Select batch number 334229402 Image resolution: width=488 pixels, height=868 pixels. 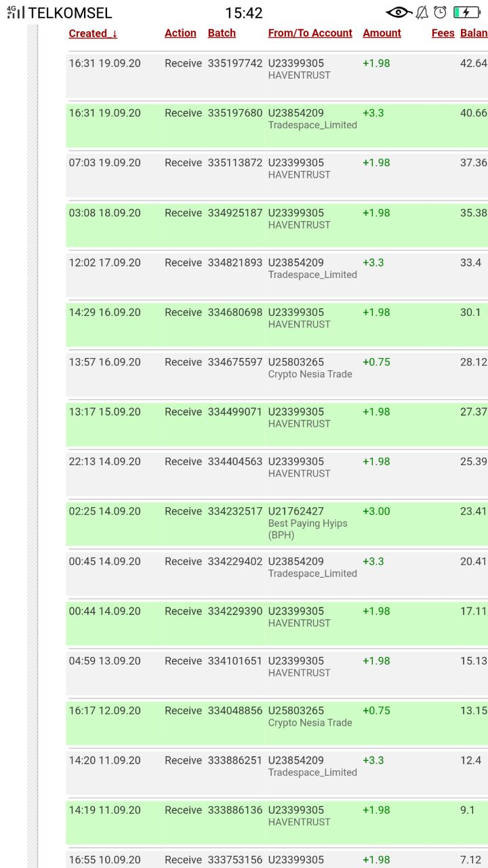[235, 561]
